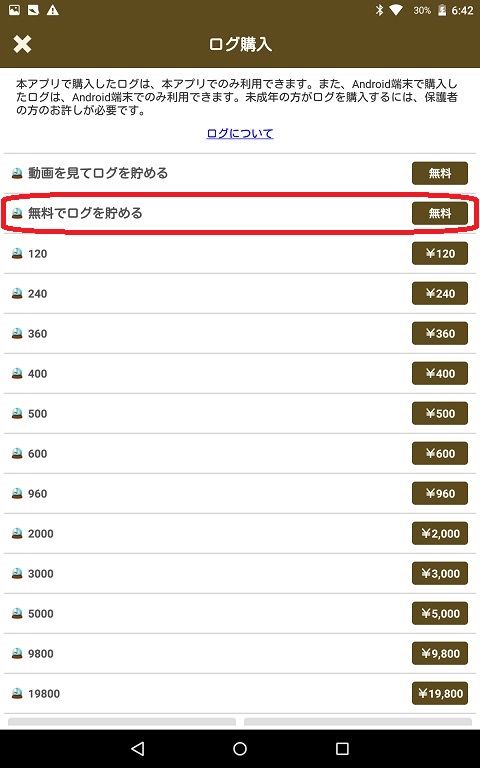480x768 pixels.
Task: Tap log icon beside 動画を見てログを貯める
Action: click(x=17, y=173)
